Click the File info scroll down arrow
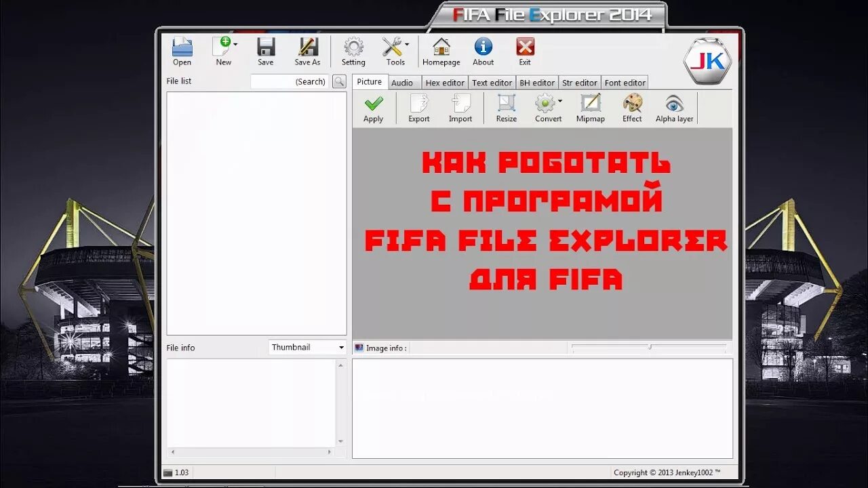Screen dimensions: 868x488 click(x=340, y=441)
